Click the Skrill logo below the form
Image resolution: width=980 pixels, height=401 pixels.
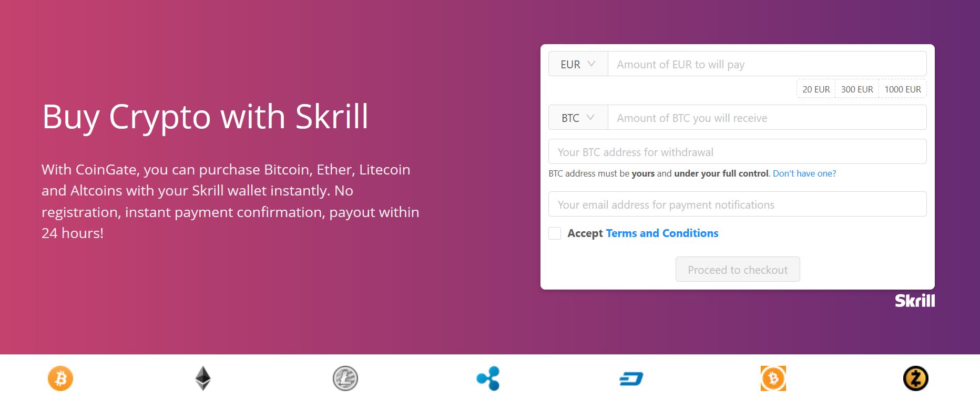click(915, 301)
